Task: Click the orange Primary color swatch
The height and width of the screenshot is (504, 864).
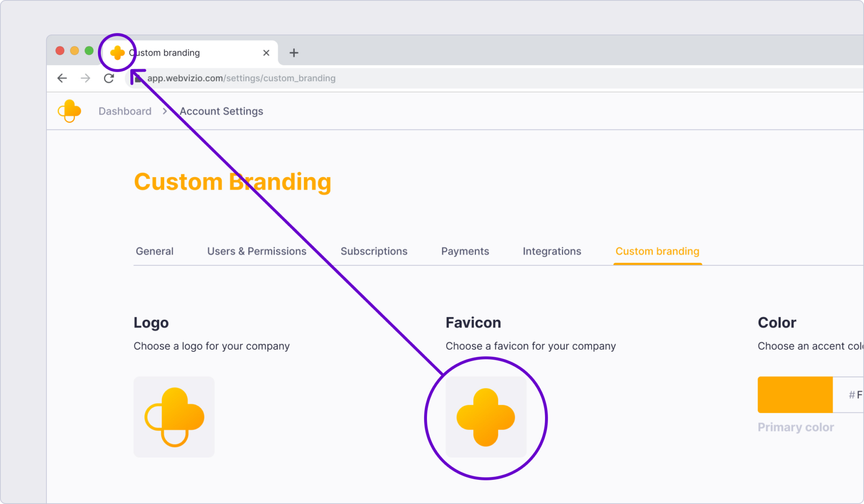Action: click(794, 395)
